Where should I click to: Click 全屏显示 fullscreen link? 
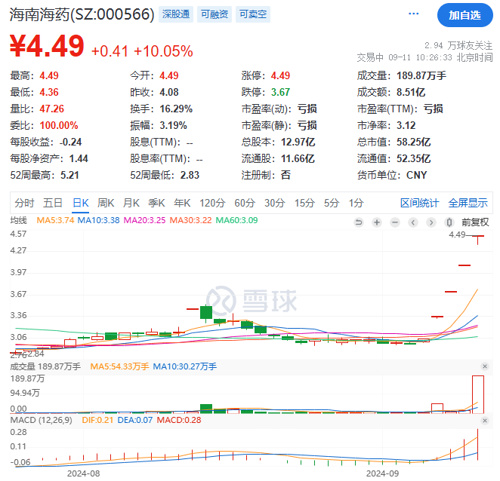click(x=468, y=203)
